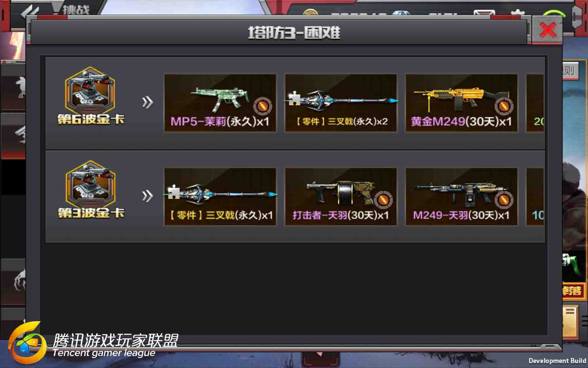This screenshot has height=368, width=588.
Task: Tap the orange badge on M249-天羽 card
Action: (504, 200)
